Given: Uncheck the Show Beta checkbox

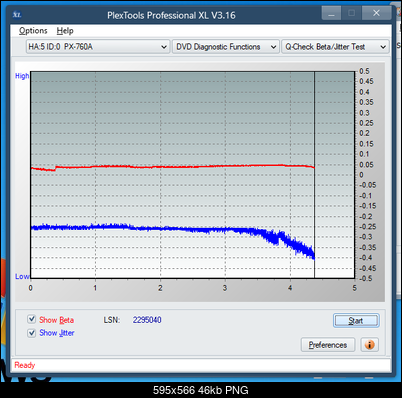Looking at the screenshot, I should pyautogui.click(x=32, y=319).
